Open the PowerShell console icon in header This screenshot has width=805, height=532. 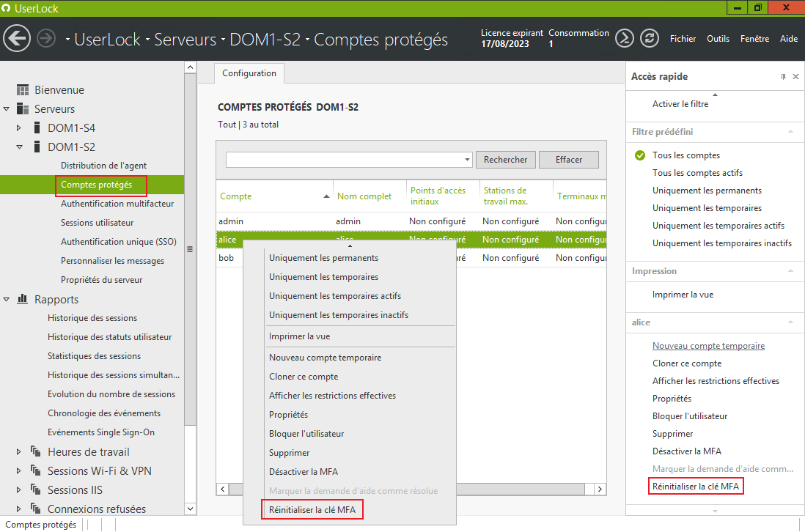pyautogui.click(x=625, y=39)
